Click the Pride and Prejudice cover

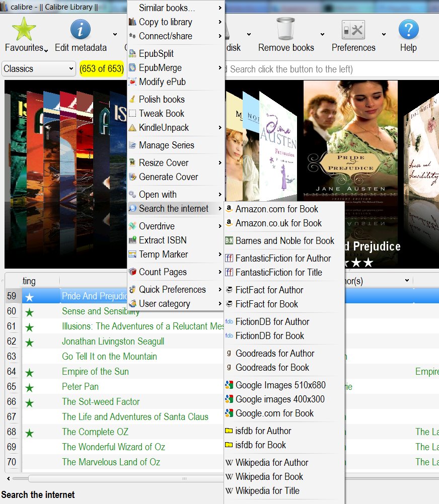point(350,141)
